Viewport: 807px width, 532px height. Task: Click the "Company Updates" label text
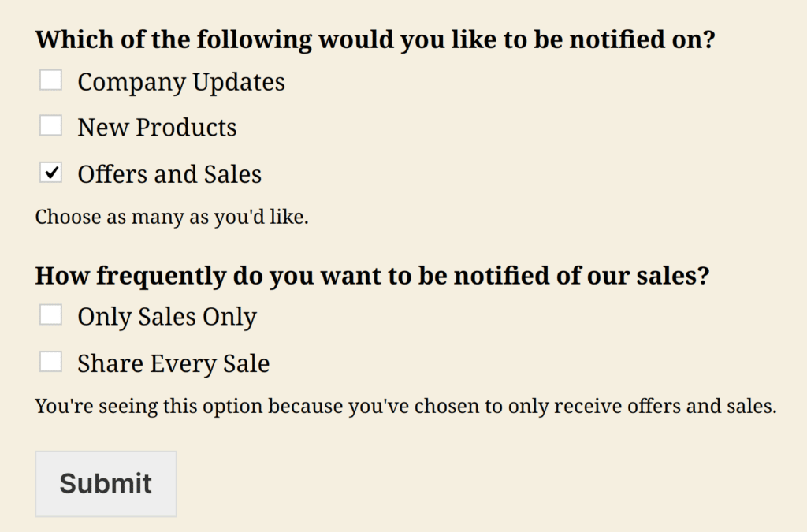tap(181, 82)
